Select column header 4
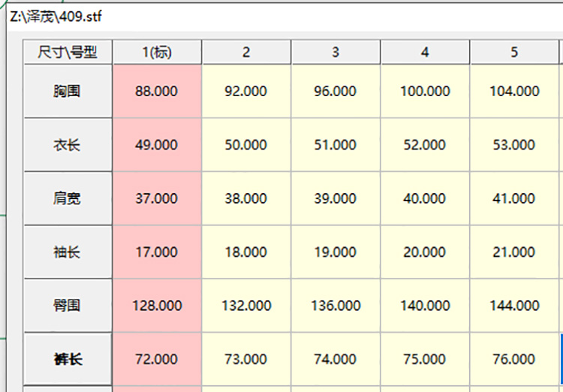The height and width of the screenshot is (392, 563). click(x=425, y=52)
